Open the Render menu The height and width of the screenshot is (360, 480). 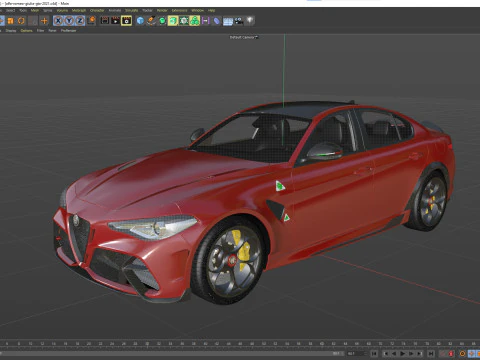coord(162,10)
